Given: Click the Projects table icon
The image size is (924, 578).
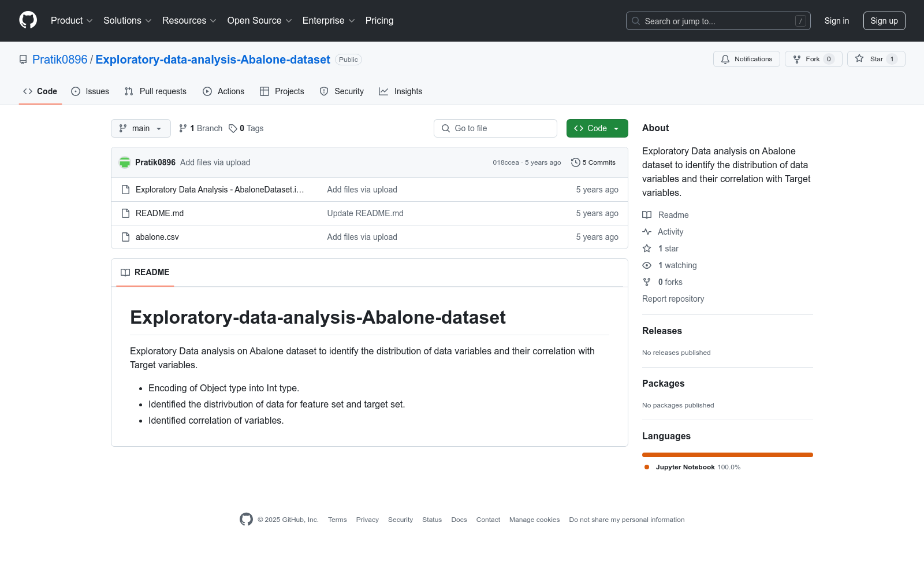Looking at the screenshot, I should pyautogui.click(x=264, y=91).
